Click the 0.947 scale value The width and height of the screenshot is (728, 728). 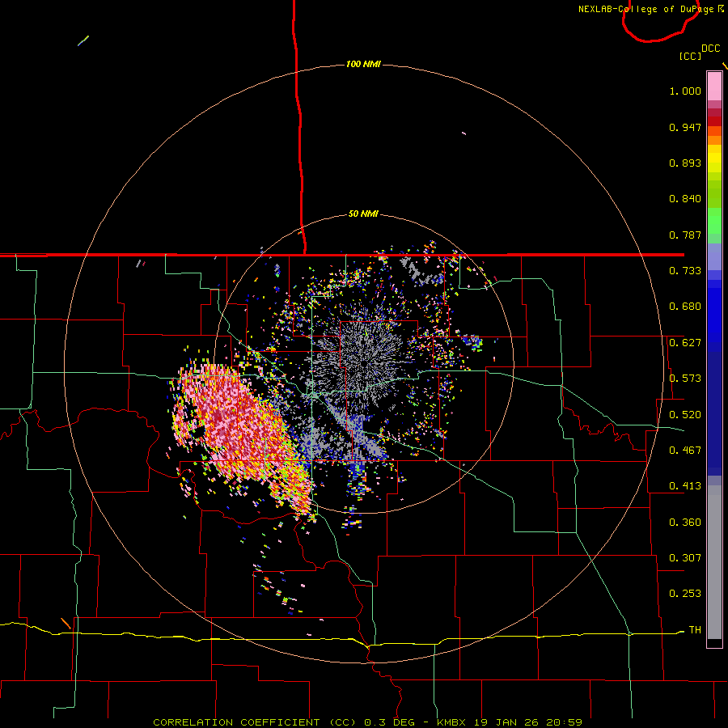685,127
